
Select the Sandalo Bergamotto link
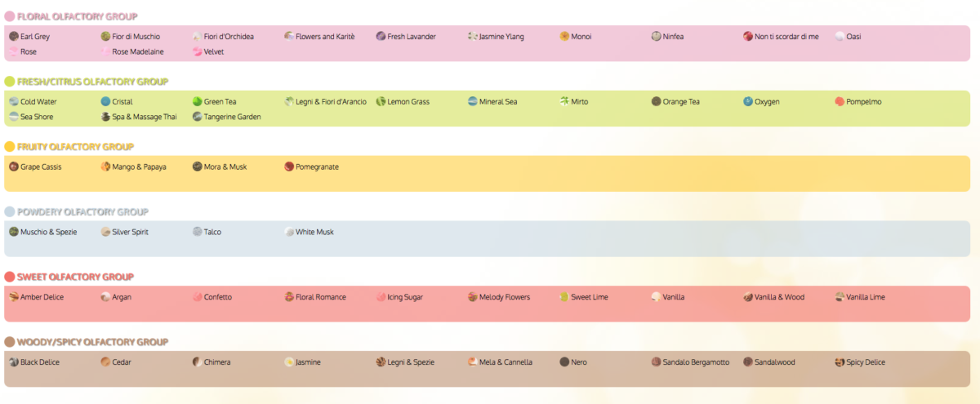pyautogui.click(x=696, y=362)
